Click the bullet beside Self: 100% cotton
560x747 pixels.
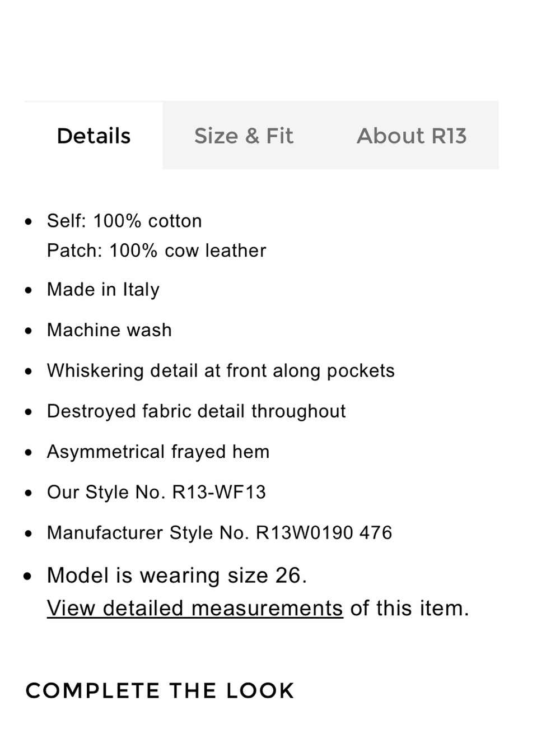(x=29, y=222)
